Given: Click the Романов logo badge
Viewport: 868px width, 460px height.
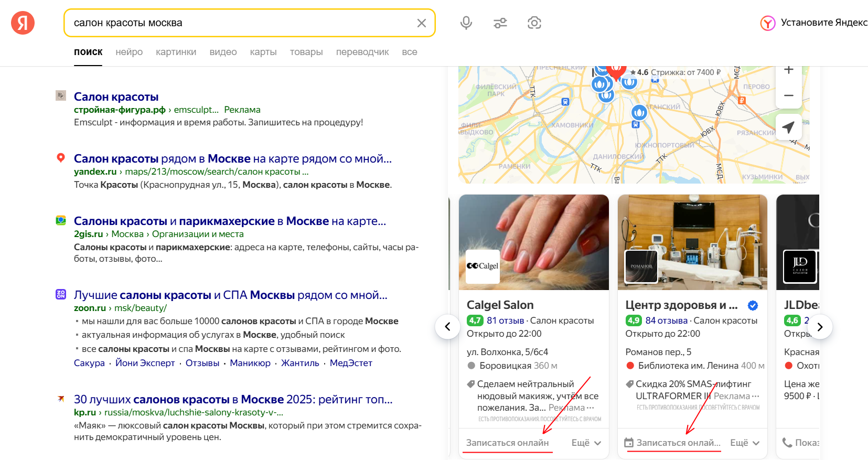Looking at the screenshot, I should tap(641, 266).
